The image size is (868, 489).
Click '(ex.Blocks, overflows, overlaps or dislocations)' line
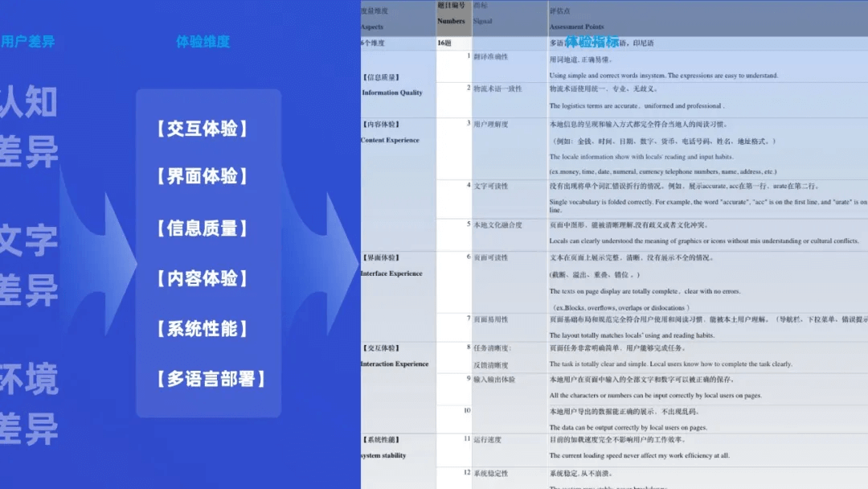(620, 308)
